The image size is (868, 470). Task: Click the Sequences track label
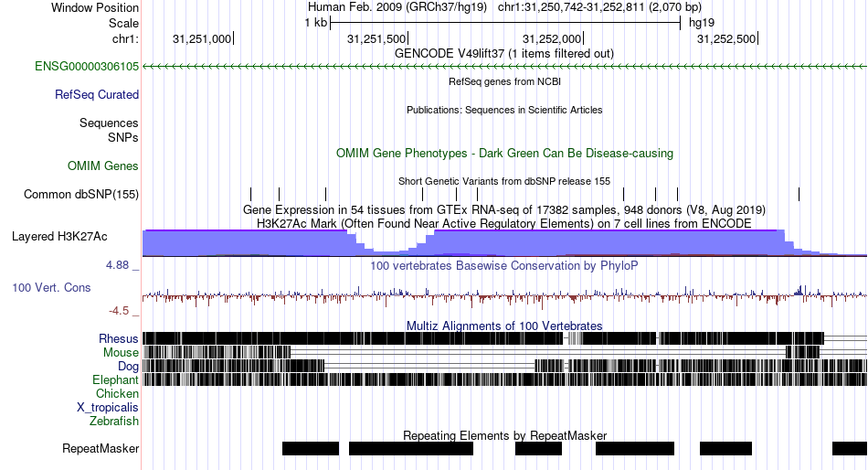(x=109, y=123)
